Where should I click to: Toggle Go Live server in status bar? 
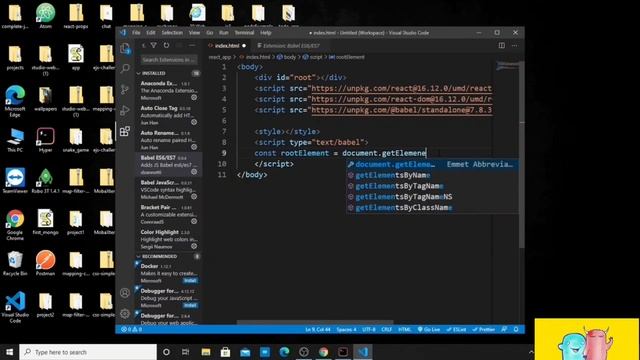tap(429, 329)
